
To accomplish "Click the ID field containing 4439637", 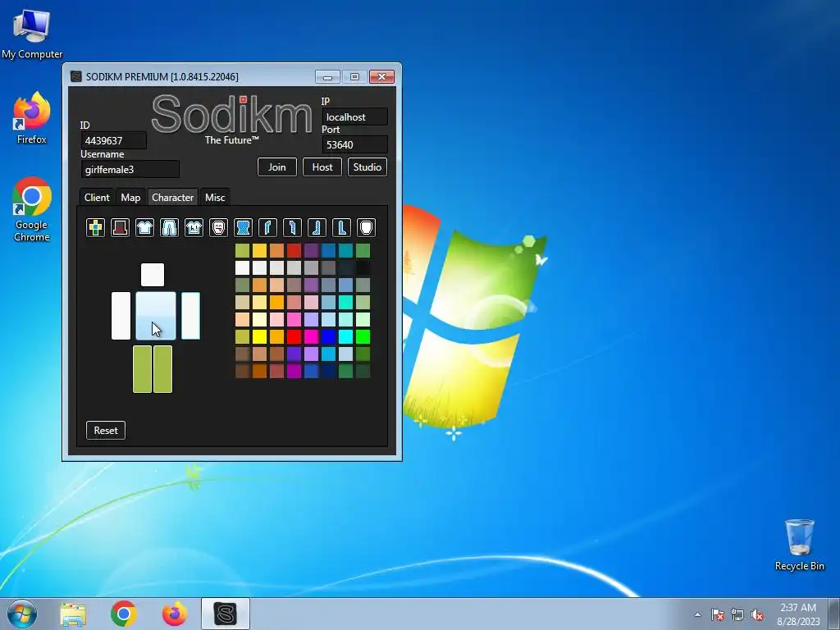I will (113, 140).
